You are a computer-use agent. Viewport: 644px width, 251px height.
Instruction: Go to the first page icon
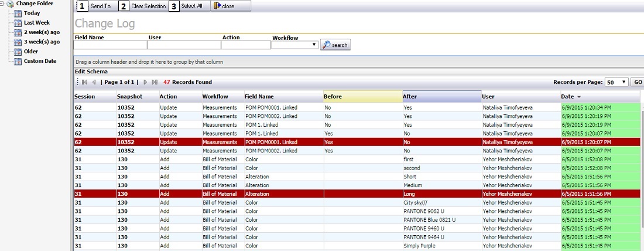click(85, 82)
